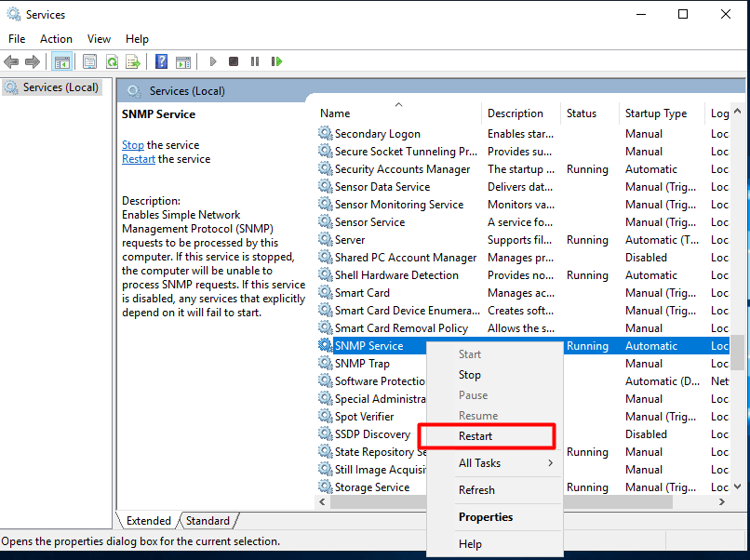Click gear icon of Sensor Data Service
Image resolution: width=750 pixels, height=560 pixels.
(326, 186)
